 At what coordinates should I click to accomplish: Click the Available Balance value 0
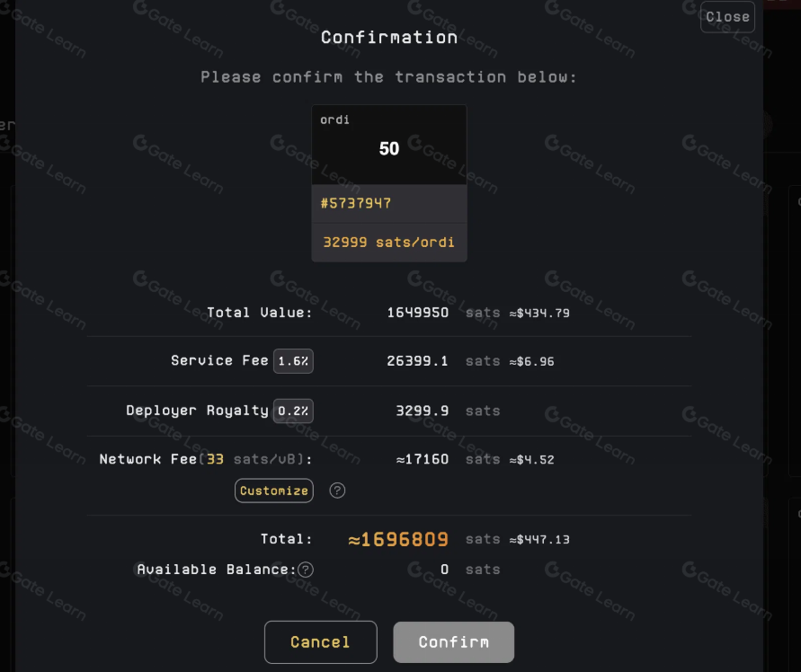444,570
